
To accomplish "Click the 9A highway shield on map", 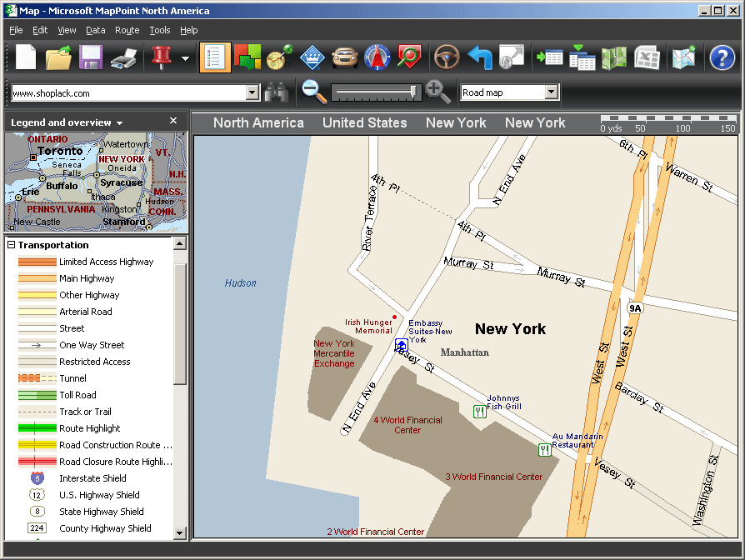I will [635, 308].
